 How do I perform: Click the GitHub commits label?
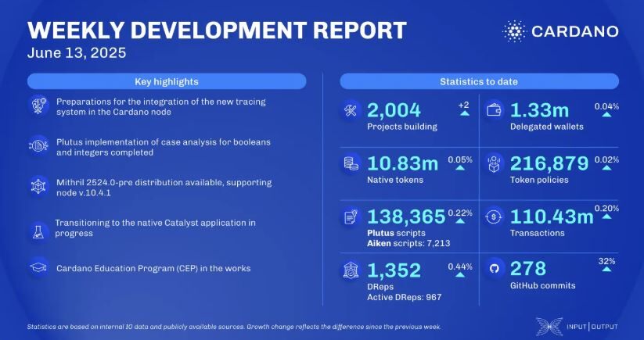tap(543, 285)
